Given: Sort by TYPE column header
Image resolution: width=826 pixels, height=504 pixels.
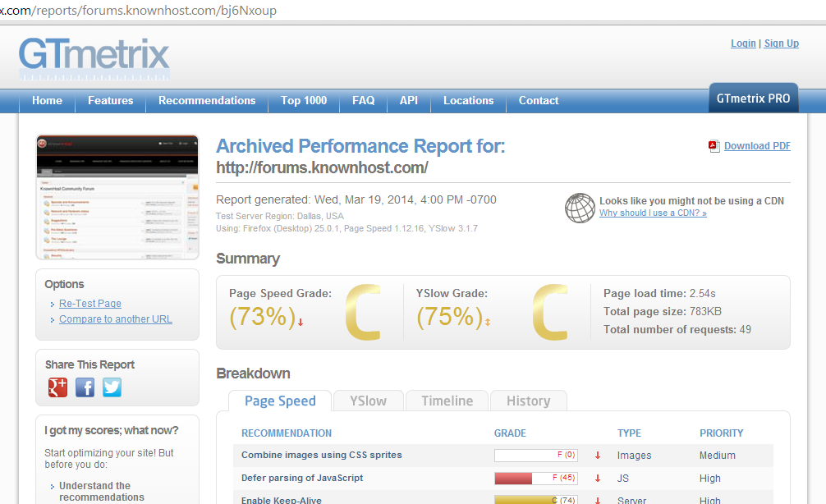Looking at the screenshot, I should click(629, 433).
